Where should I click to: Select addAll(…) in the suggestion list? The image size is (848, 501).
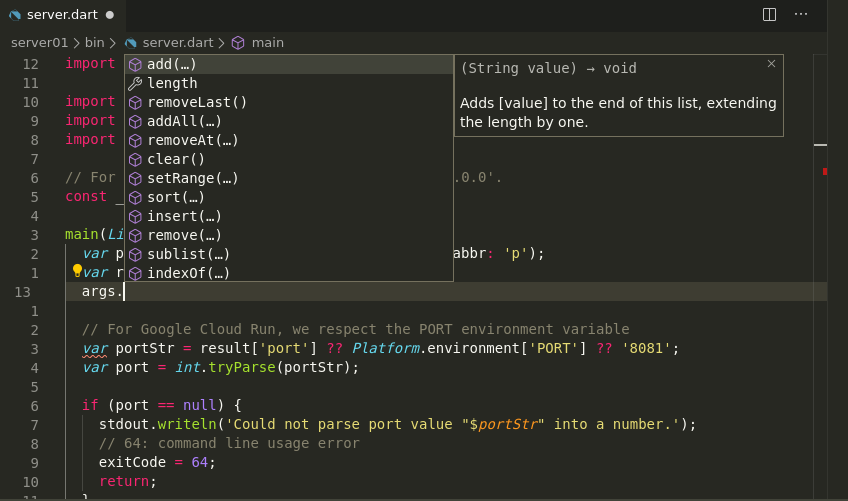tap(289, 121)
